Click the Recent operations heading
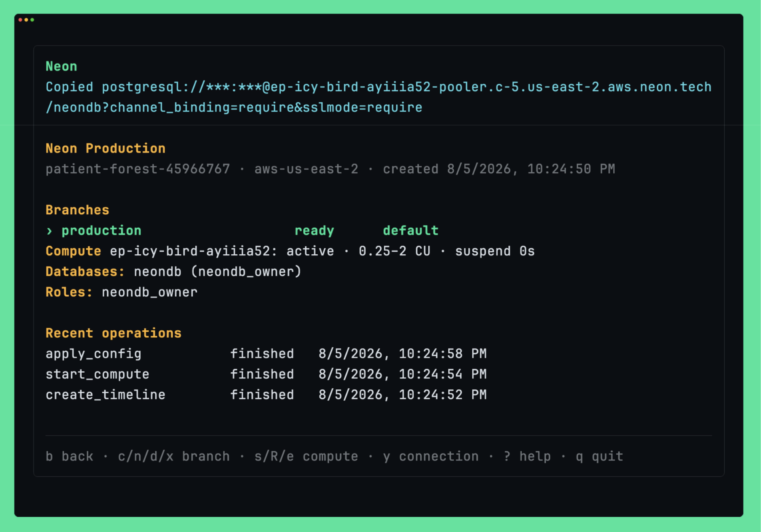This screenshot has height=532, width=761. pos(114,333)
